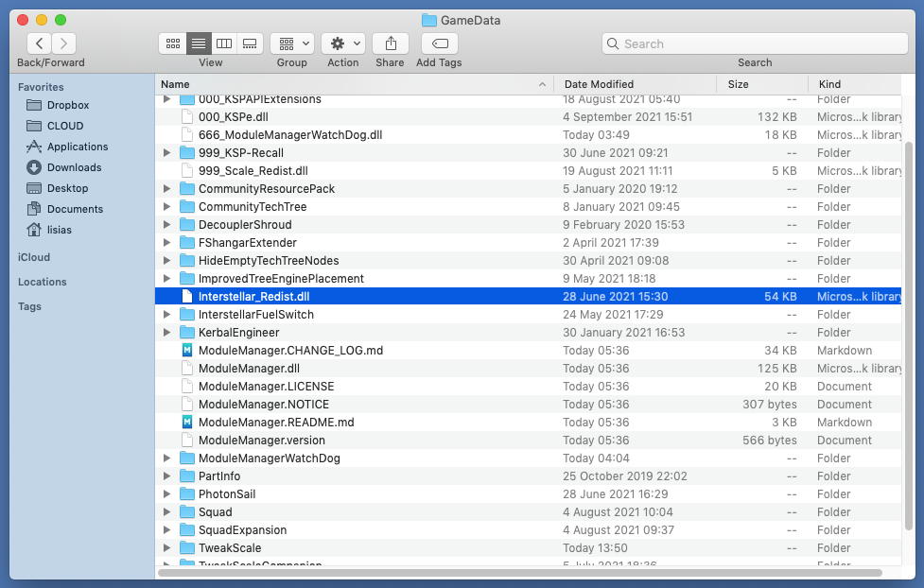
Task: Select the 666_ModuleManagerWatchDog.dll file icon
Action: (187, 135)
